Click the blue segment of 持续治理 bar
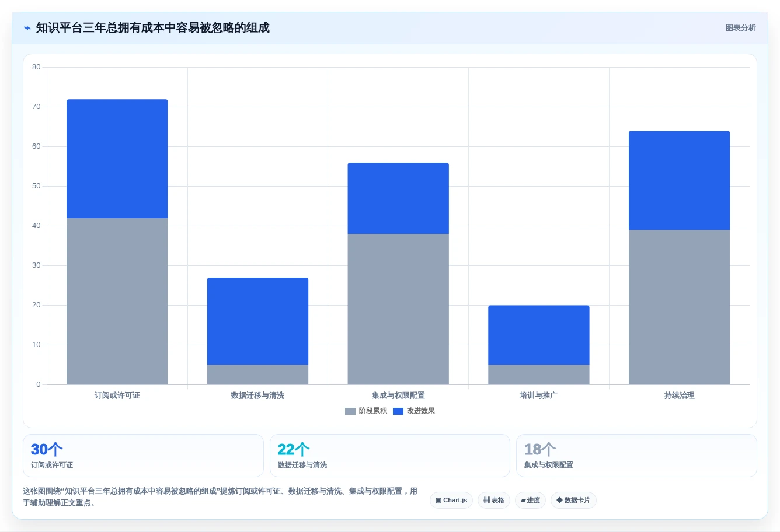The width and height of the screenshot is (780, 532). click(x=680, y=180)
